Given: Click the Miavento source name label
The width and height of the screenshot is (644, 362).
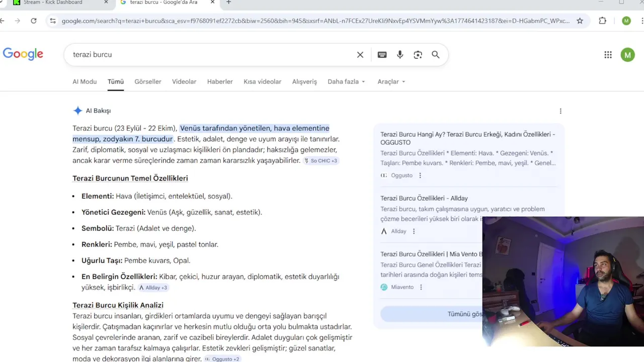Looking at the screenshot, I should pos(402,287).
